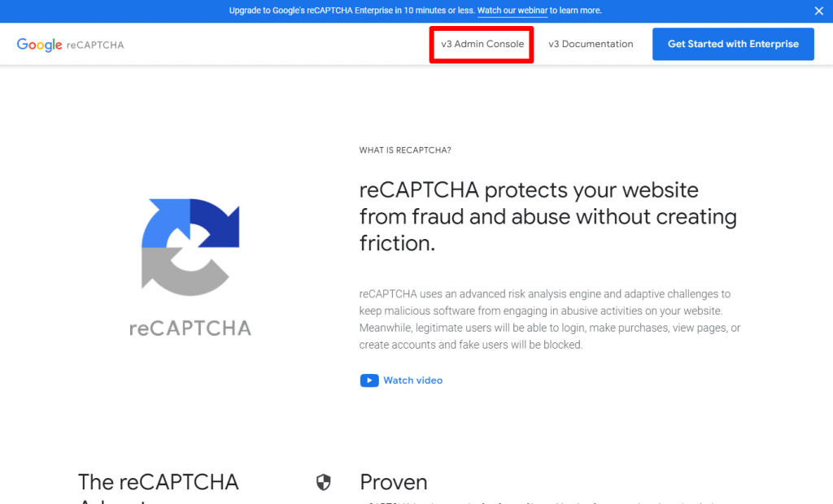The image size is (833, 504).
Task: Open v3 Documentation
Action: pyautogui.click(x=591, y=44)
